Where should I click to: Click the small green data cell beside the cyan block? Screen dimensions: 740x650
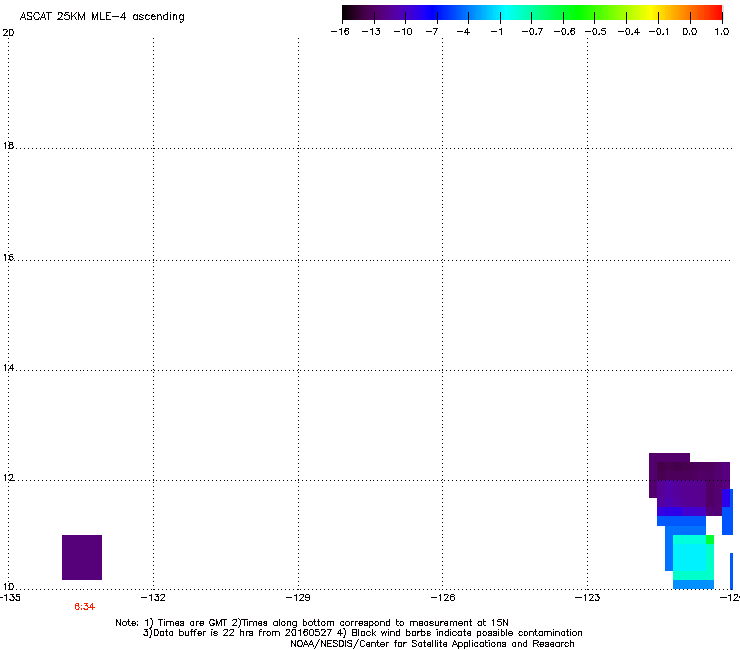710,540
